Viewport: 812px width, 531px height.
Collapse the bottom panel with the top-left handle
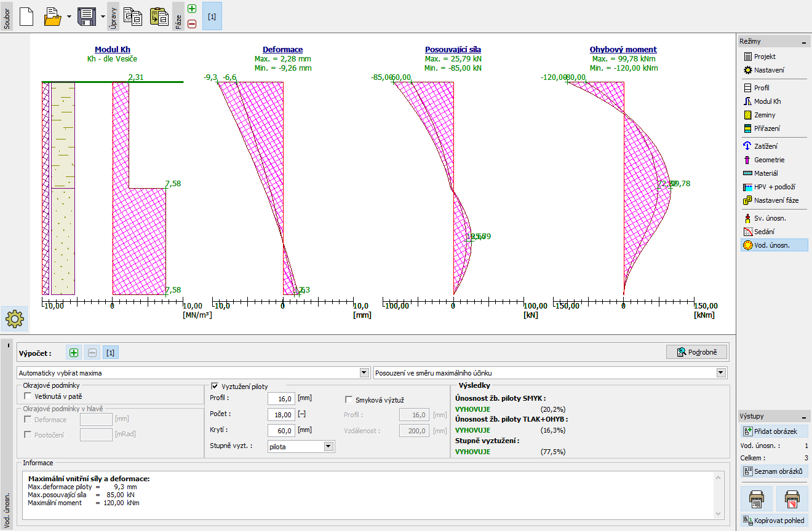click(x=7, y=346)
